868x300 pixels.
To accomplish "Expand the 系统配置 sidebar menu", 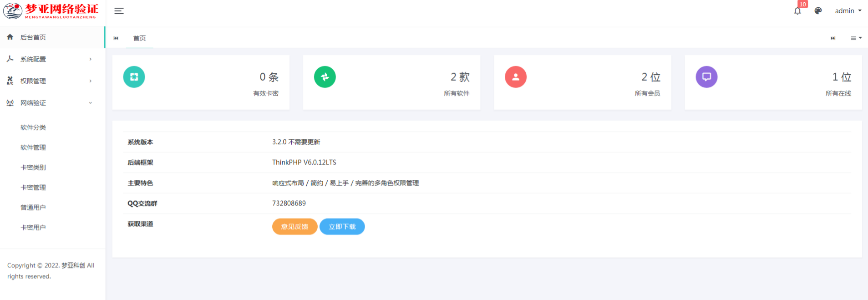I will click(49, 59).
